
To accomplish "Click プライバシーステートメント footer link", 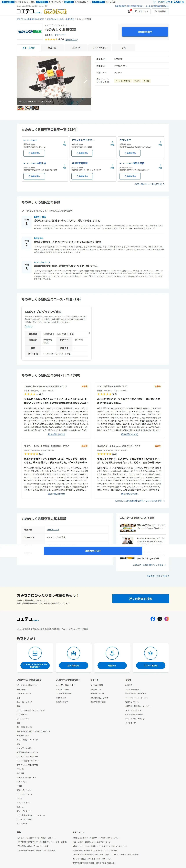I will (x=136, y=698).
